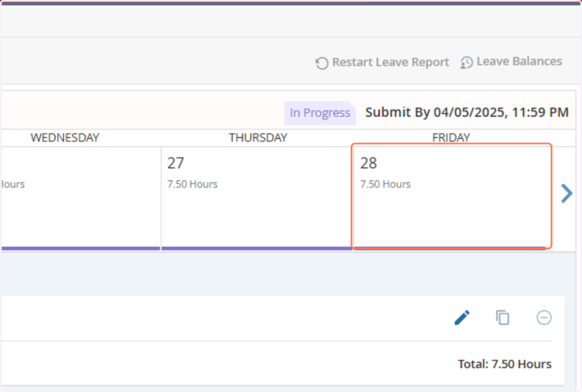Open Leave Balances
The width and height of the screenshot is (582, 392).
tap(511, 62)
